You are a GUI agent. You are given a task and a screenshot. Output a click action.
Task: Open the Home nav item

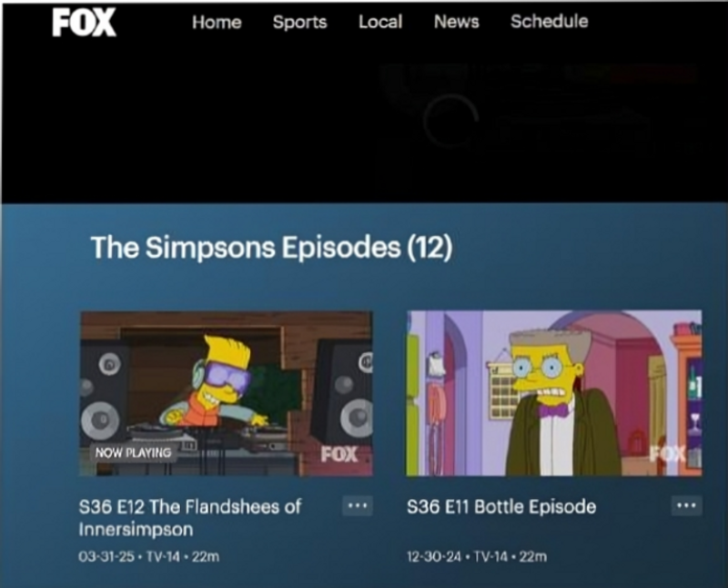(217, 22)
